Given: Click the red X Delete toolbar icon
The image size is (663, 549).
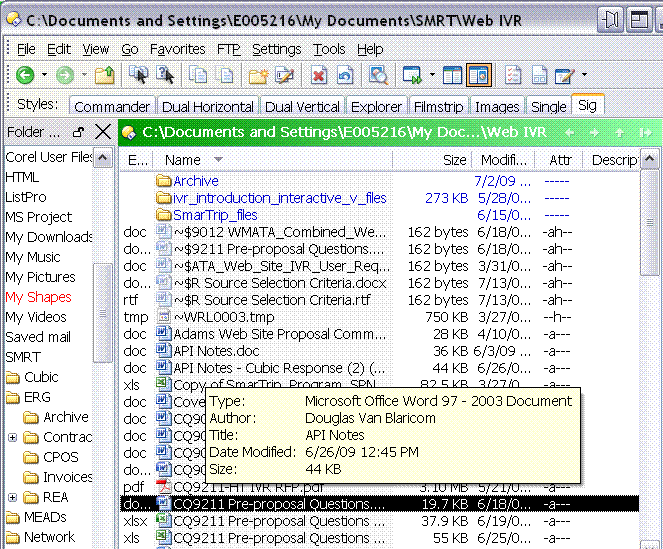Looking at the screenshot, I should (318, 75).
